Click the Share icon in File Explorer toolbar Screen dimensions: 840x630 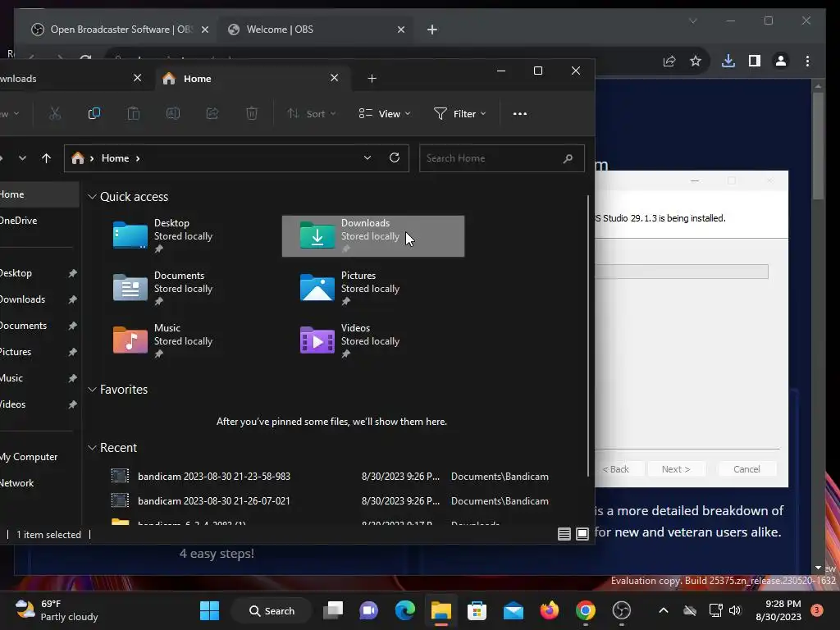pyautogui.click(x=212, y=113)
